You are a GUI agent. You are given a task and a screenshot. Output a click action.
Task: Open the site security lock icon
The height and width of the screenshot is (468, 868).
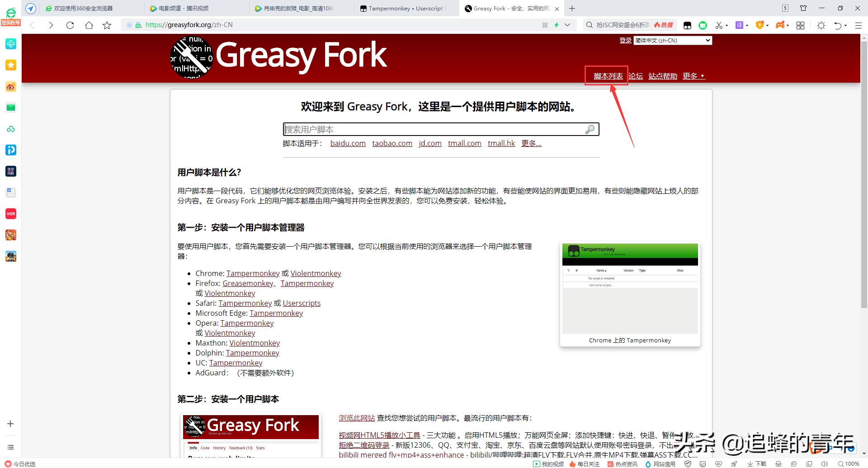138,25
